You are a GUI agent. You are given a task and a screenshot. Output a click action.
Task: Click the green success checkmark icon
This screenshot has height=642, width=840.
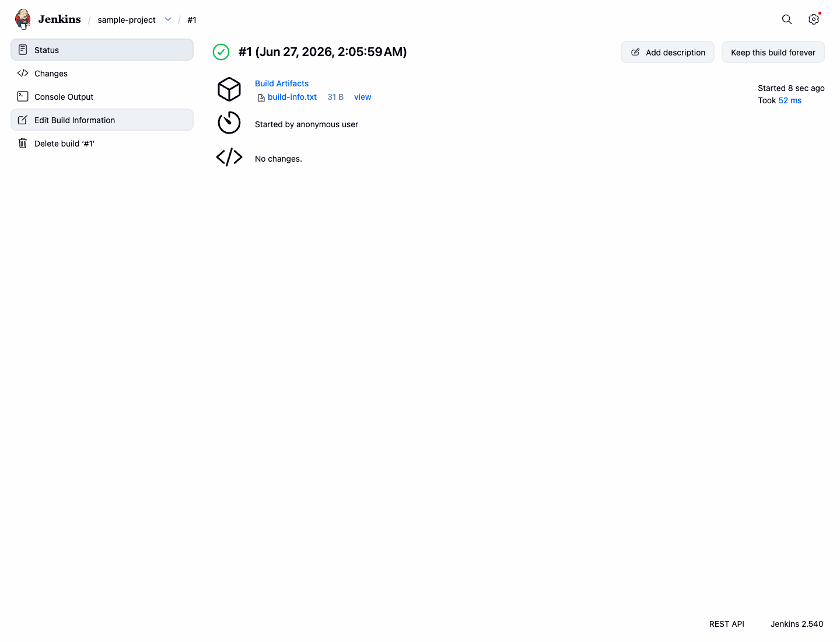tap(221, 52)
